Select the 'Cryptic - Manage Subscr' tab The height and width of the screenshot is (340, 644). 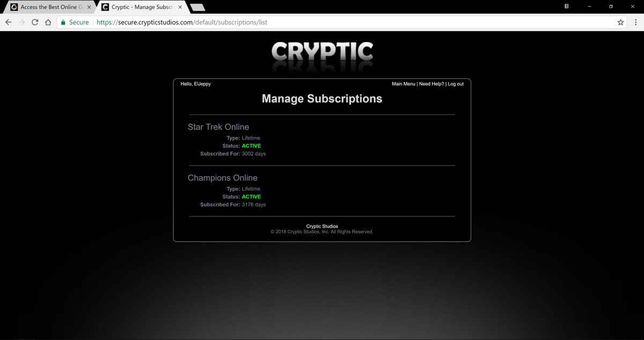pos(141,7)
